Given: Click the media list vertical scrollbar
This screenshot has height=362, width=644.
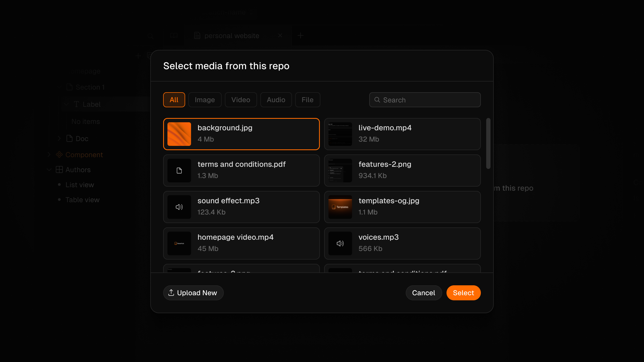Looking at the screenshot, I should [x=488, y=143].
